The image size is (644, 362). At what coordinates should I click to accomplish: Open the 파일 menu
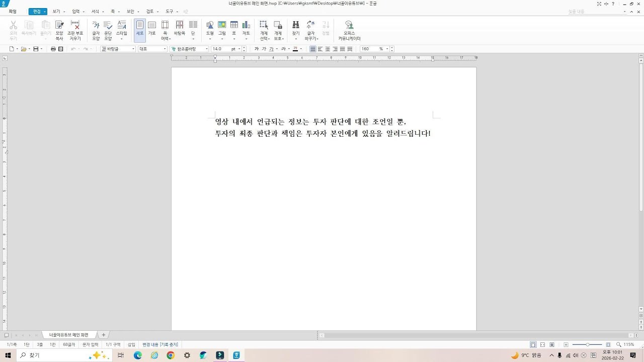[x=13, y=11]
